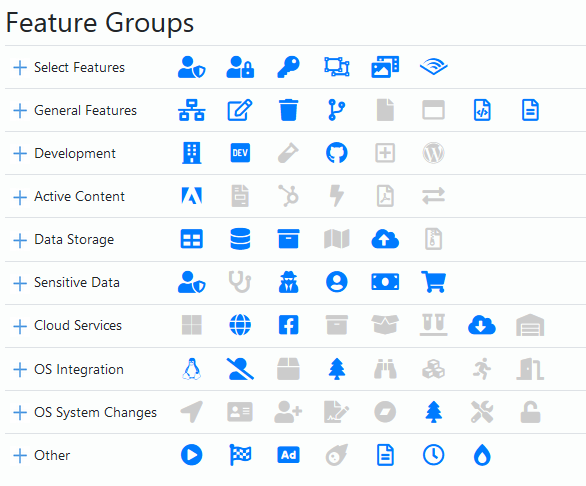This screenshot has width=586, height=486.
Task: Click the photo gallery icon in Select Features
Action: (x=385, y=67)
